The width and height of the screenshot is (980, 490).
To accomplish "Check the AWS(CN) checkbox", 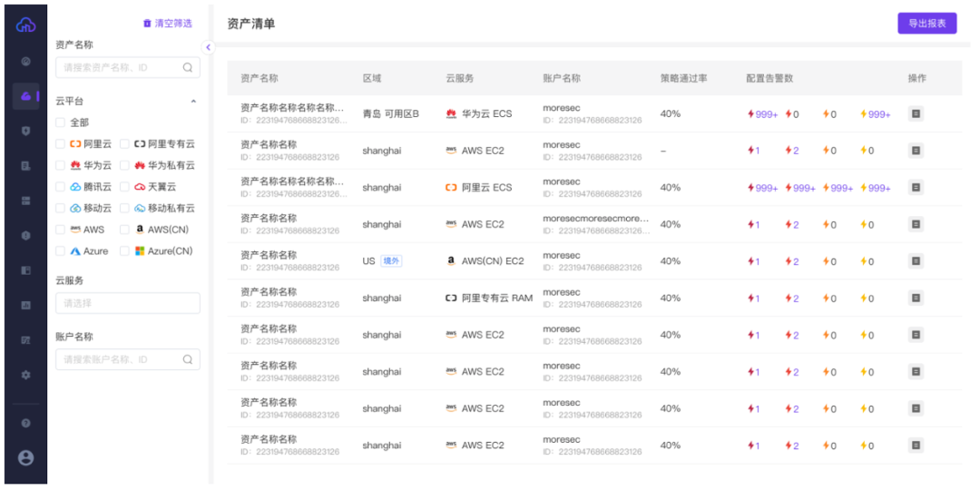I will pyautogui.click(x=124, y=230).
